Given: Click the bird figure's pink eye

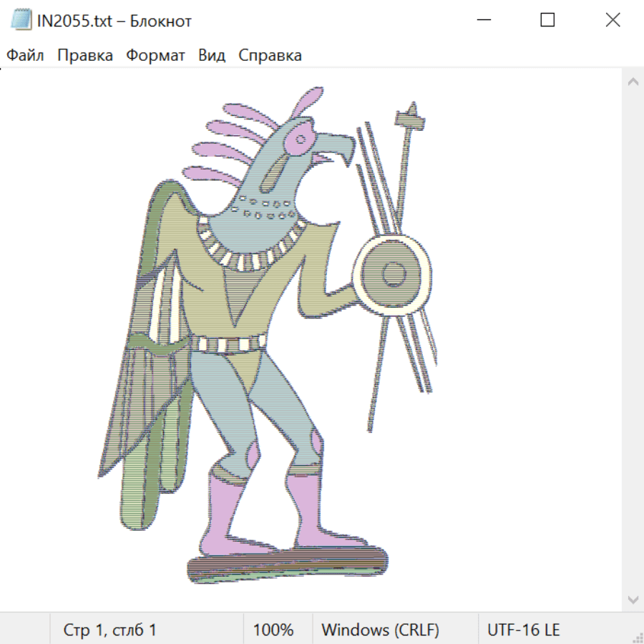Looking at the screenshot, I should (301, 139).
